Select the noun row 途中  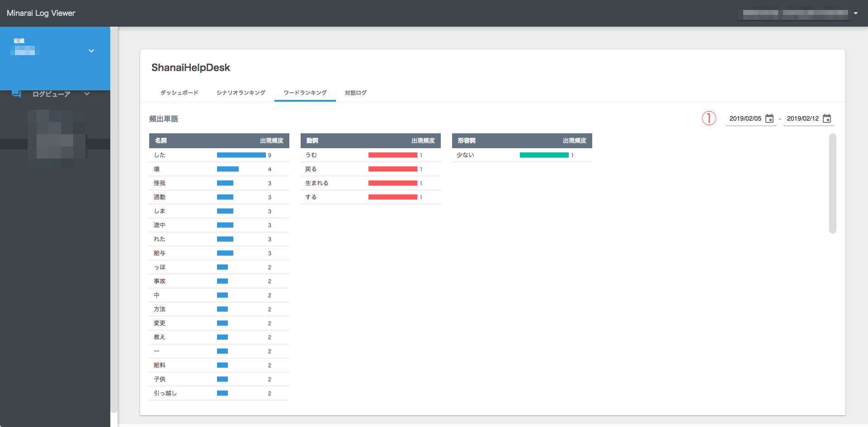click(x=219, y=225)
